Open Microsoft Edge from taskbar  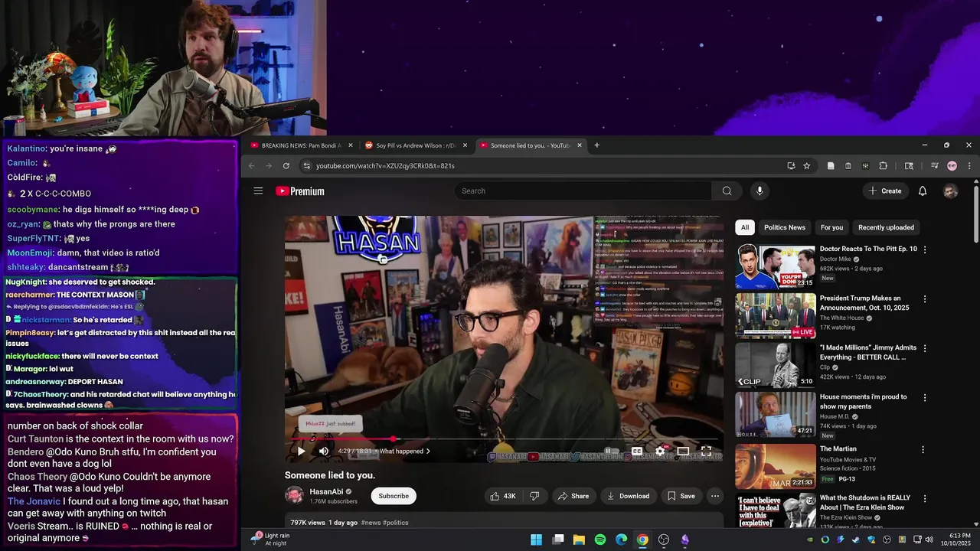622,540
